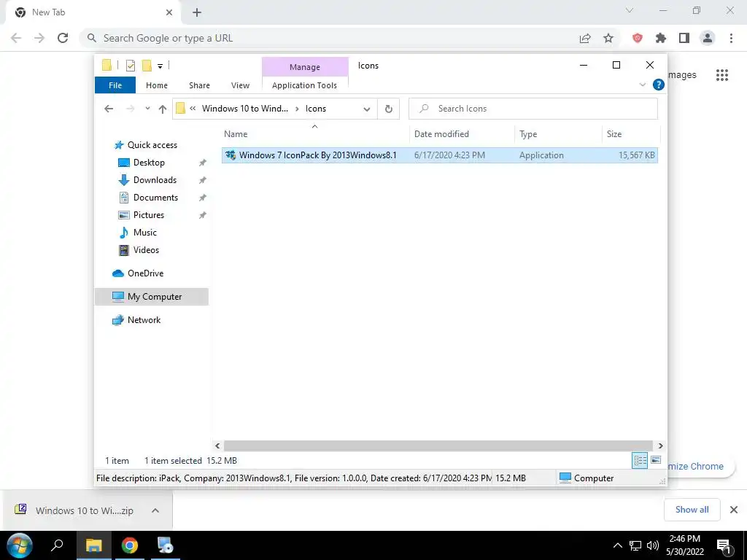Select Windows 7 IconPack application file
This screenshot has width=747, height=560.
(x=440, y=155)
